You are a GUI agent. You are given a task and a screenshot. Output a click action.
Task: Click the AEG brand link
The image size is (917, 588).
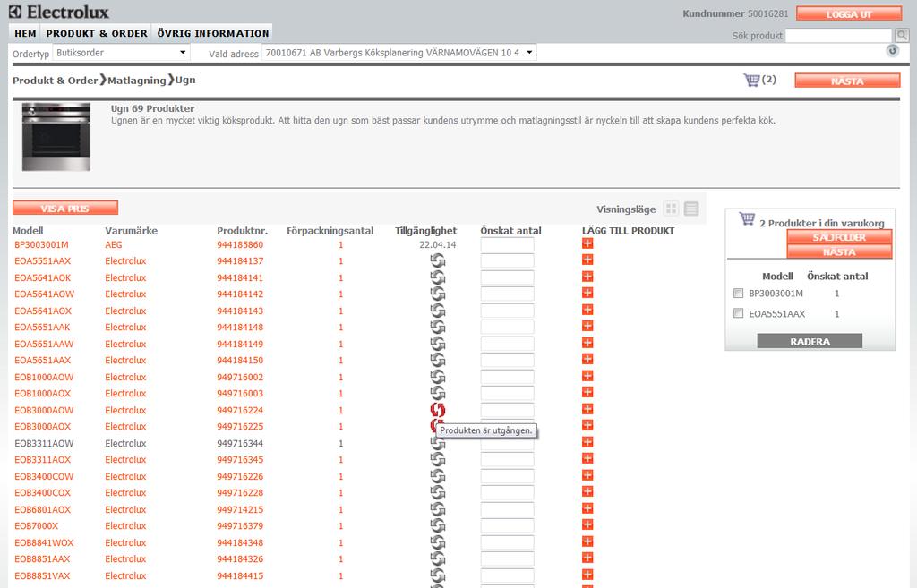point(114,245)
